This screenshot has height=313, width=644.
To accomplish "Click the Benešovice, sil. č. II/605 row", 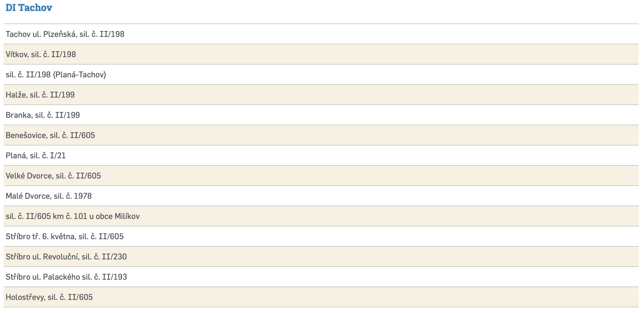I will click(x=50, y=135).
